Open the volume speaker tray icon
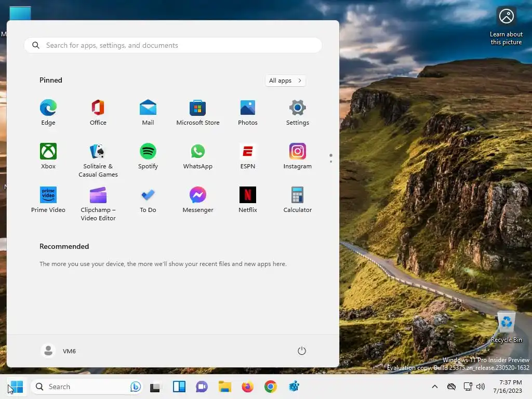532x399 pixels. [481, 387]
